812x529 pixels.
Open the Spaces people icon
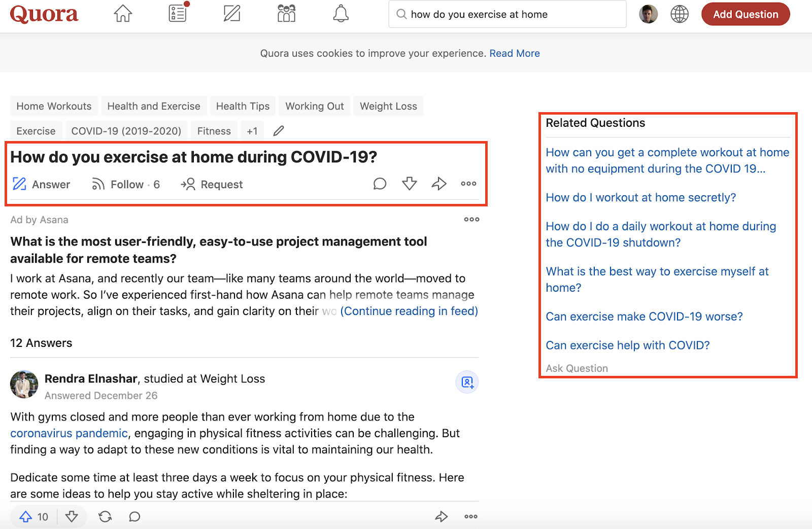pos(286,14)
